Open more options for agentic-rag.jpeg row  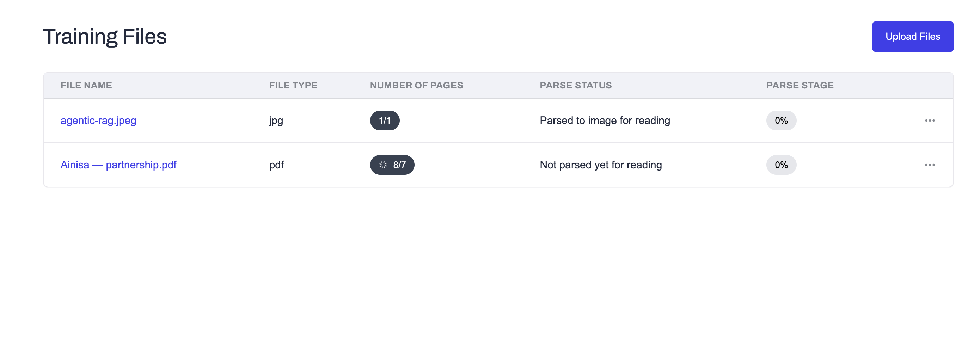[x=929, y=121]
